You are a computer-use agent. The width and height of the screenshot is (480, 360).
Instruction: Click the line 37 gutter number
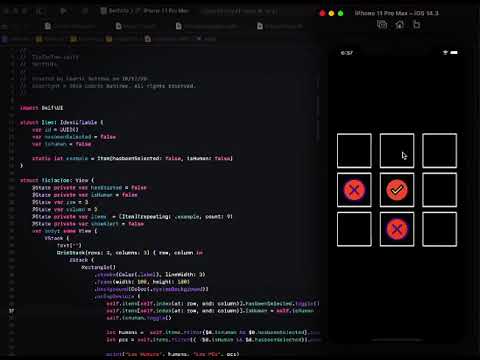[12, 311]
